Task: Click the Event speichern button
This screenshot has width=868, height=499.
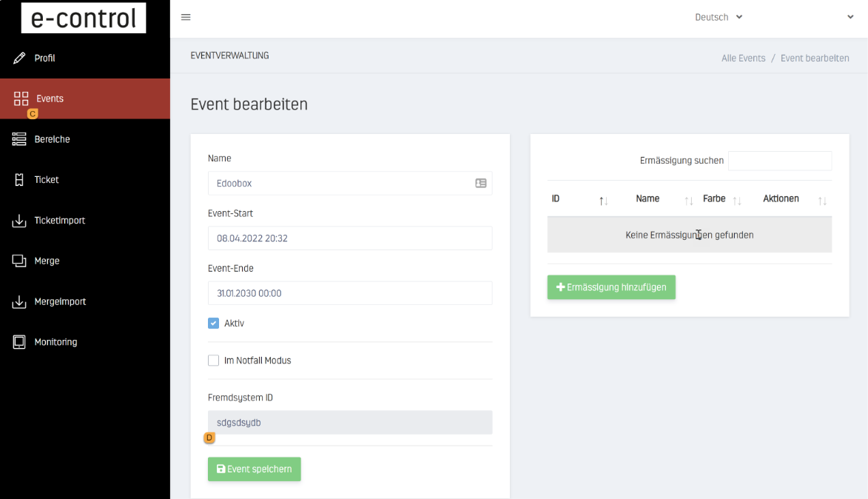Action: click(x=255, y=469)
